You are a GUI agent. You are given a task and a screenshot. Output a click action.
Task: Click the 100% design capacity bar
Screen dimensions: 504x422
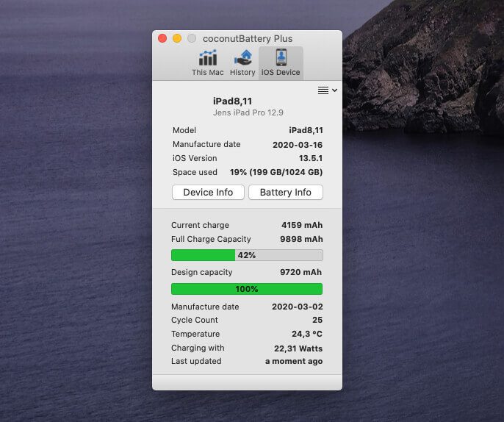(247, 289)
